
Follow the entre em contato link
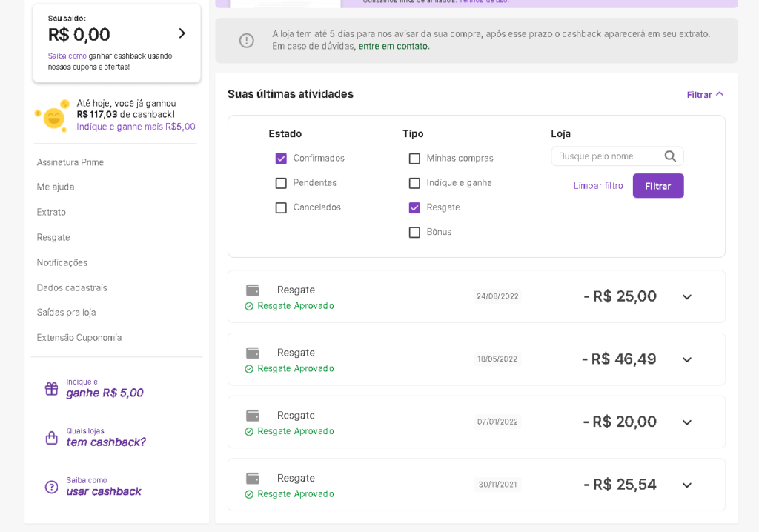[x=394, y=47]
